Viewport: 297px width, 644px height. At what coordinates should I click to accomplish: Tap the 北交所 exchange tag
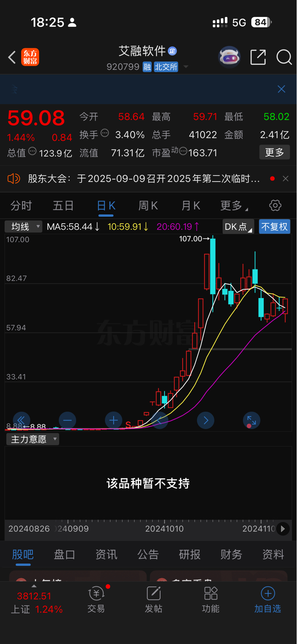166,67
